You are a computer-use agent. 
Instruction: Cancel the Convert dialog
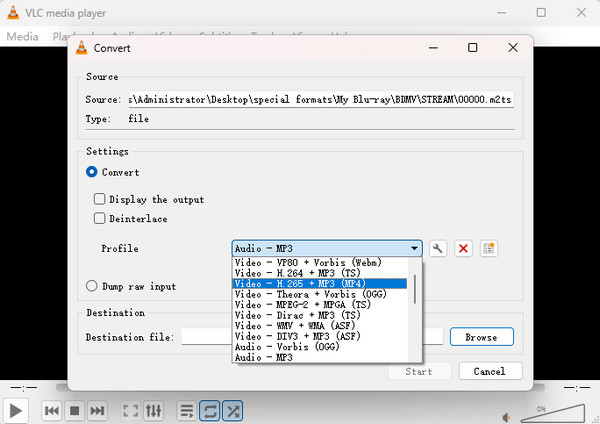point(490,371)
